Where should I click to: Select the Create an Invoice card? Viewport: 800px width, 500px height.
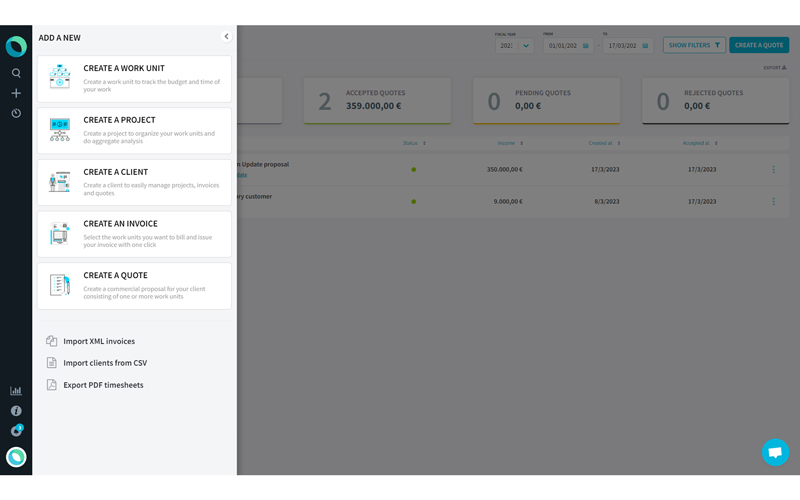(x=134, y=234)
